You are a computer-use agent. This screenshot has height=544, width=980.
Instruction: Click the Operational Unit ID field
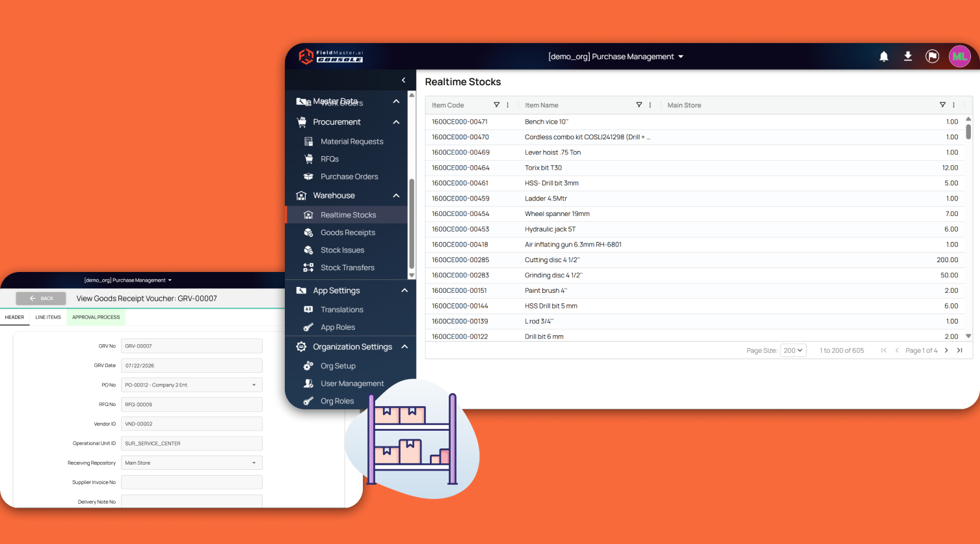click(x=192, y=444)
